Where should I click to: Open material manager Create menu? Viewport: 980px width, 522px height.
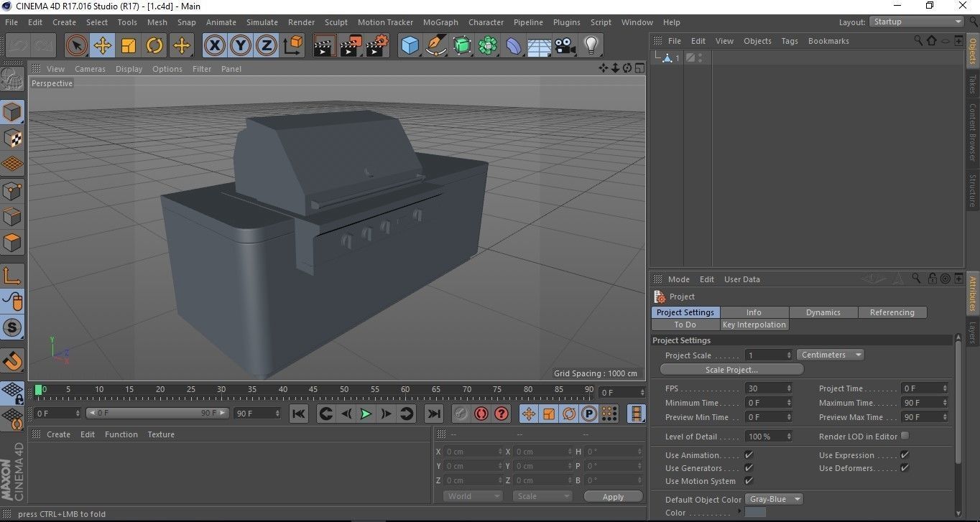(58, 434)
